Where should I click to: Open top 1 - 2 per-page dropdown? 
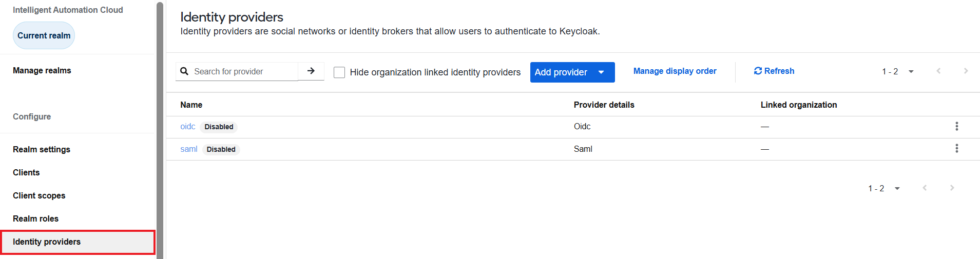tap(898, 72)
